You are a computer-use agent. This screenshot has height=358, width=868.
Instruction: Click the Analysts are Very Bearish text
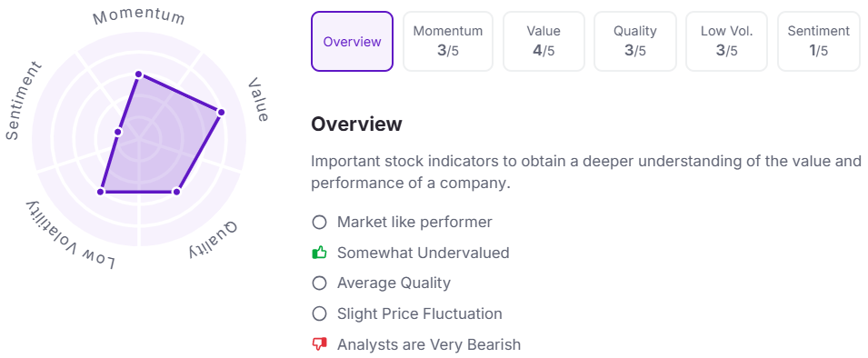coord(429,344)
